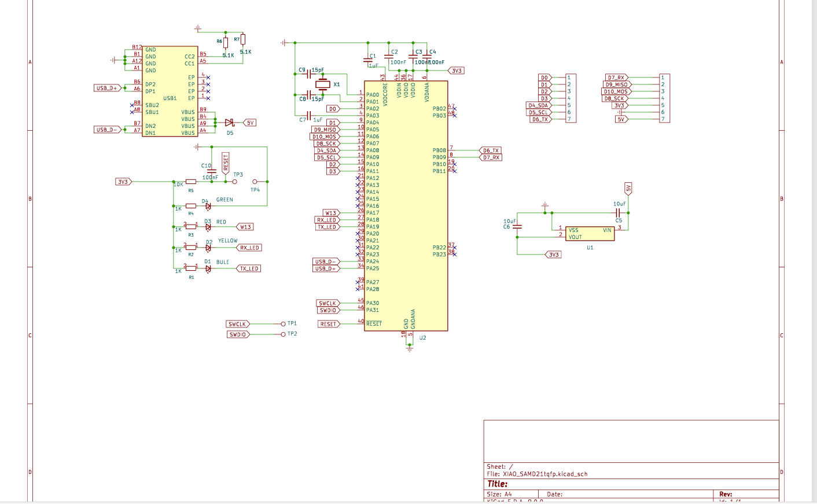817x504 pixels.
Task: Click the U2 reference label
Action: [x=423, y=338]
